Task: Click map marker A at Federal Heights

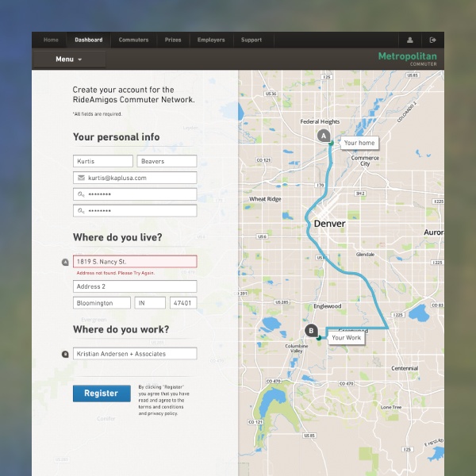Action: [x=324, y=136]
